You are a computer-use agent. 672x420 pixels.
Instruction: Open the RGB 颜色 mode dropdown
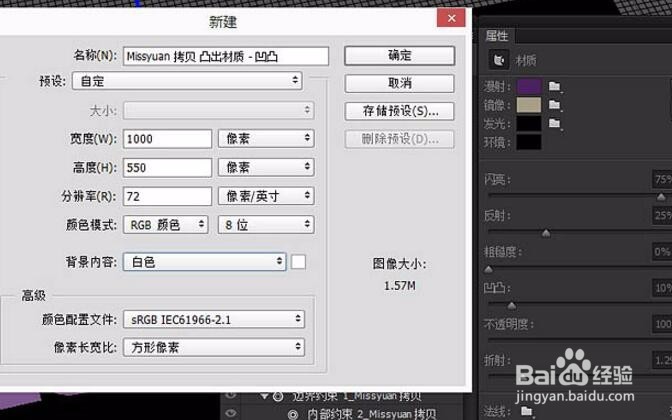[166, 225]
